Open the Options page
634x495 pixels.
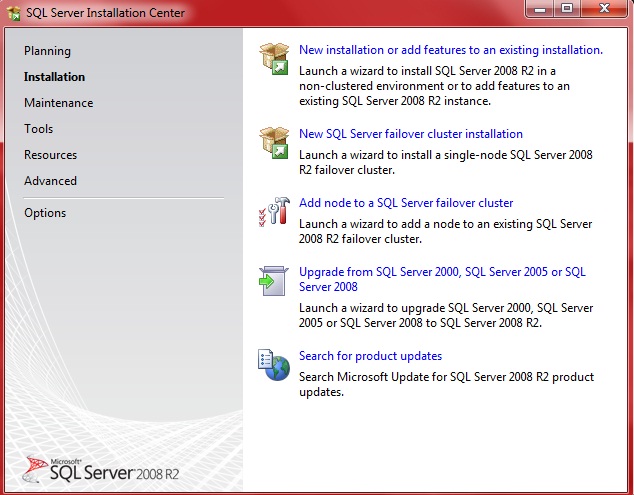pyautogui.click(x=45, y=213)
